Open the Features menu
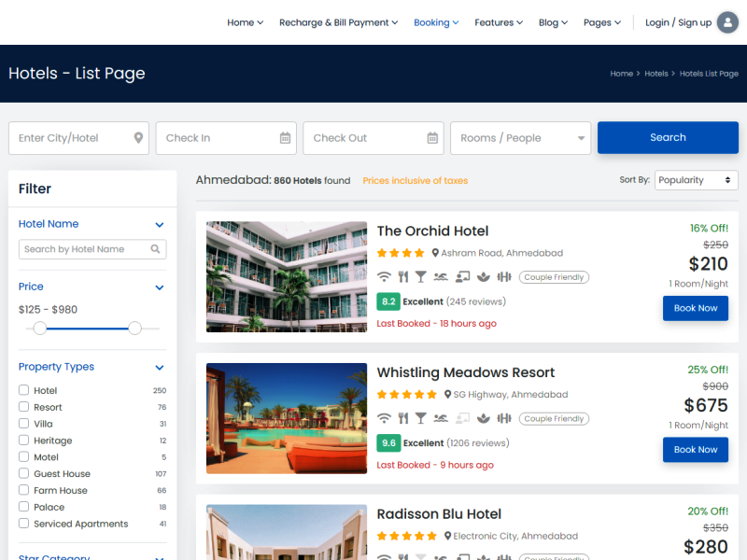The image size is (747, 560). point(498,22)
